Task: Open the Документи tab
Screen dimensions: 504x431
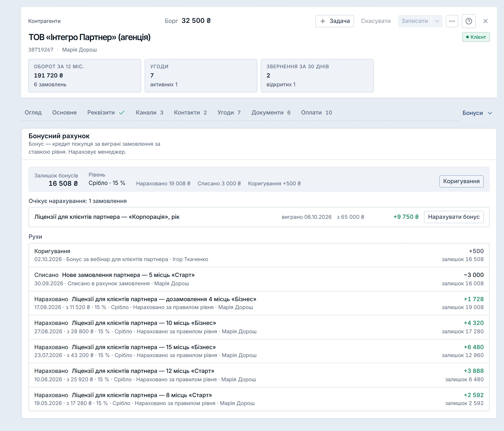Action: click(271, 112)
